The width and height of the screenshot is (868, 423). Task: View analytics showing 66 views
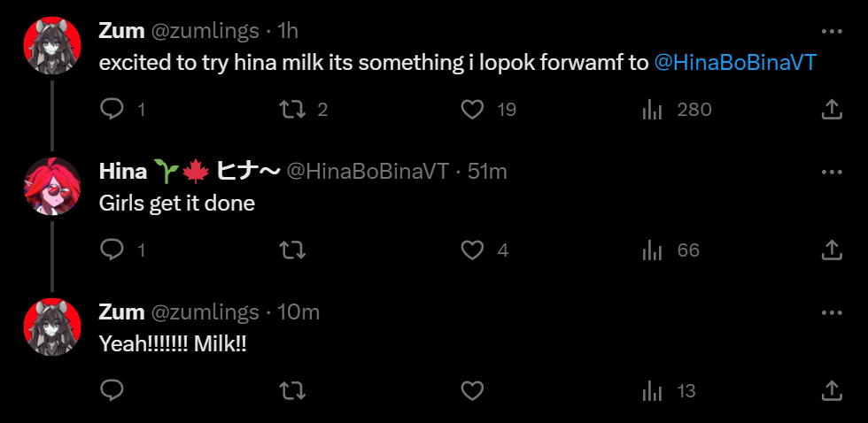653,250
